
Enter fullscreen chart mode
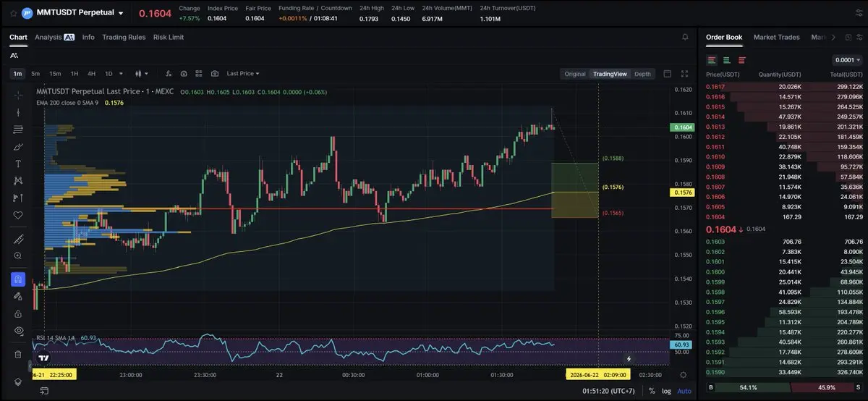click(x=685, y=74)
